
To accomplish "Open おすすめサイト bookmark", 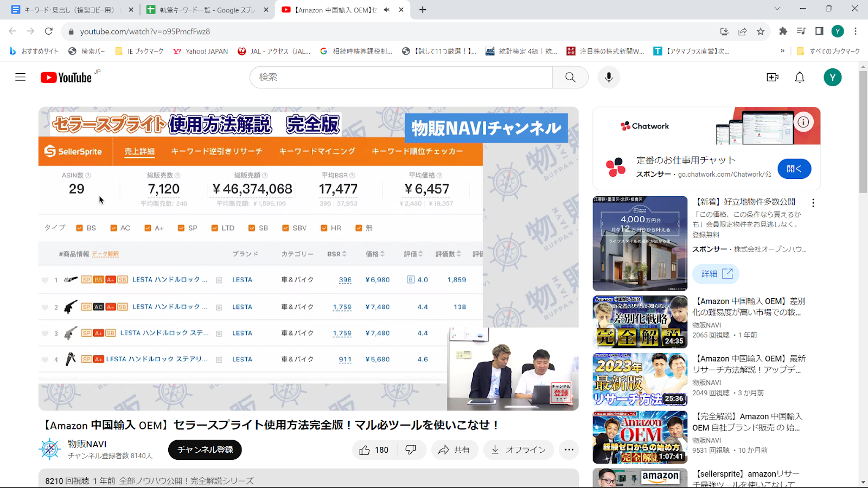I will point(34,51).
